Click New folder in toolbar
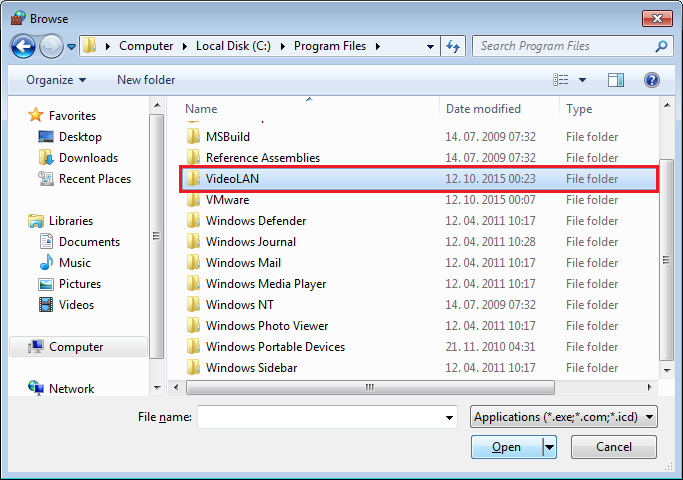683x480 pixels. click(146, 80)
